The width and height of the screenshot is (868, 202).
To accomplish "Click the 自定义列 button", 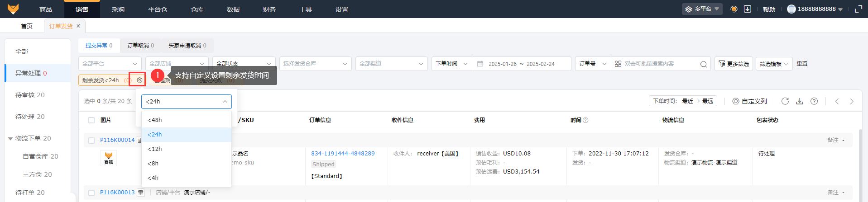I will click(x=750, y=101).
